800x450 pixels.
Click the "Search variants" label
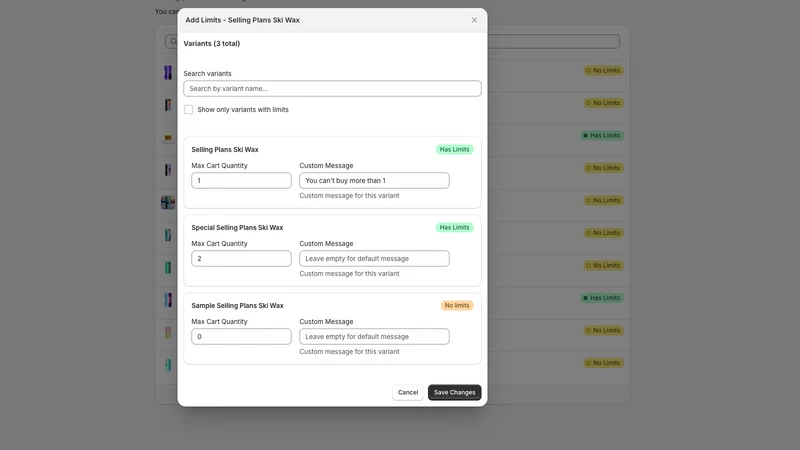[207, 73]
